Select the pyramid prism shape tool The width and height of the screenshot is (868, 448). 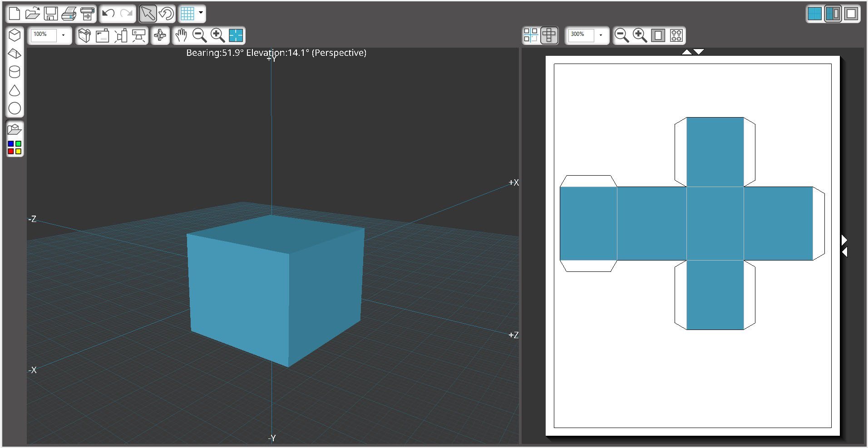pyautogui.click(x=15, y=54)
